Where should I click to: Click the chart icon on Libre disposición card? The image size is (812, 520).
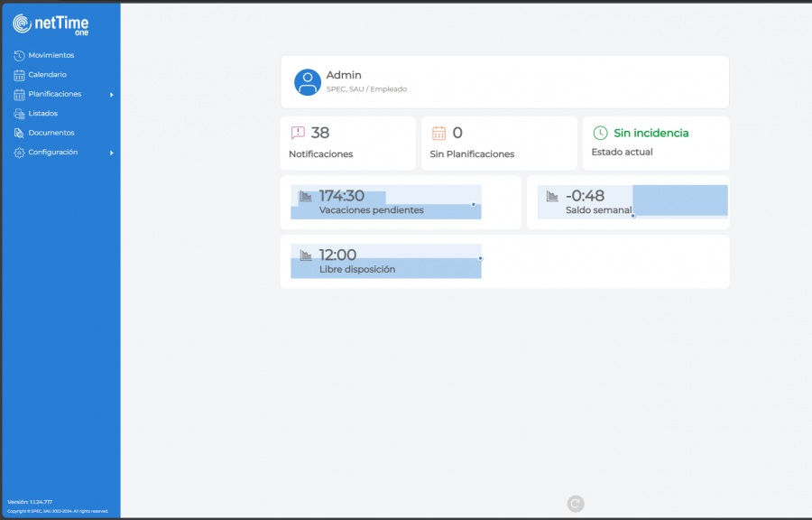(x=305, y=254)
